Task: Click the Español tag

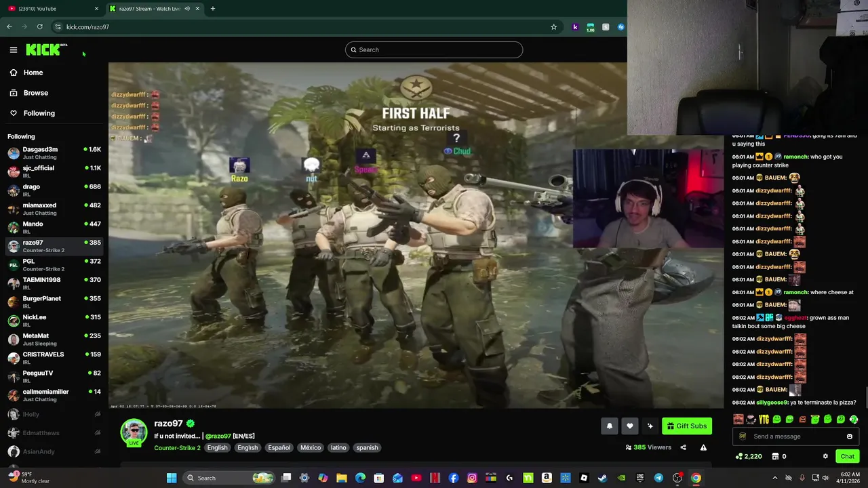Action: tap(279, 447)
